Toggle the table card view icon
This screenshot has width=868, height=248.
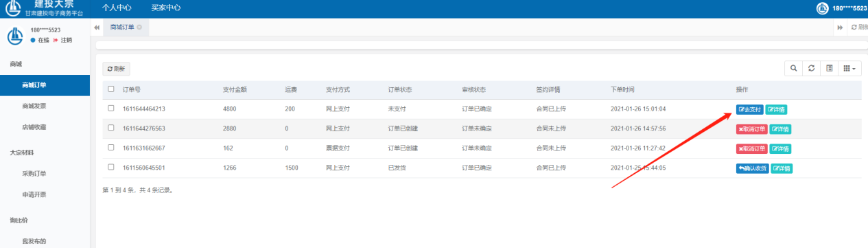coord(830,68)
